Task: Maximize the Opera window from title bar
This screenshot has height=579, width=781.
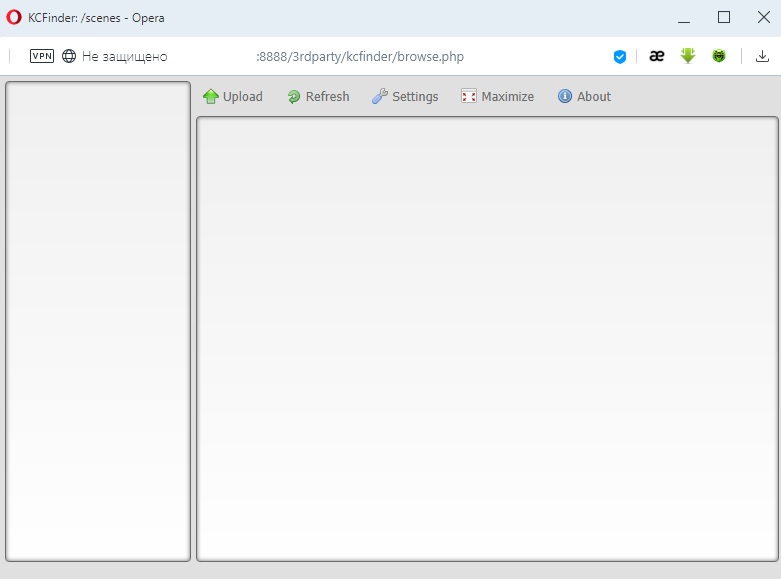Action: coord(724,17)
